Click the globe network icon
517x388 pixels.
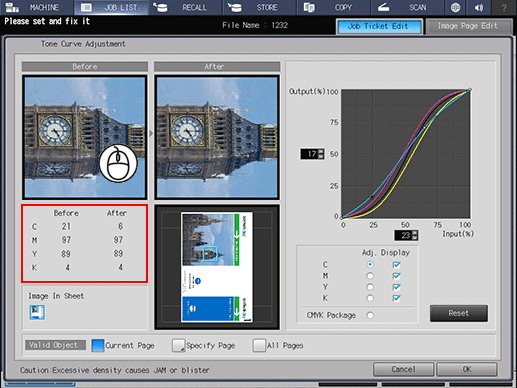(455, 7)
